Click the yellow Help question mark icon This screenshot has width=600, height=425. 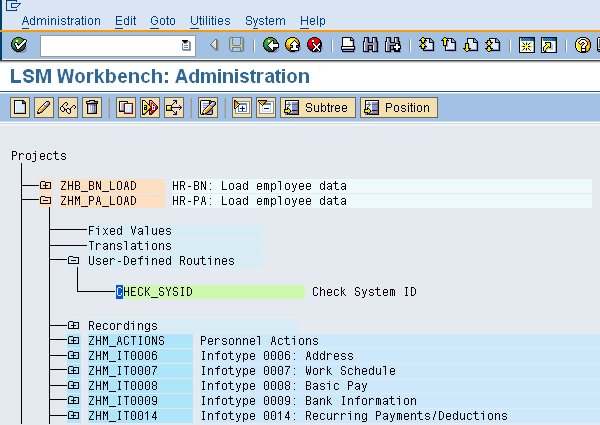(x=582, y=45)
